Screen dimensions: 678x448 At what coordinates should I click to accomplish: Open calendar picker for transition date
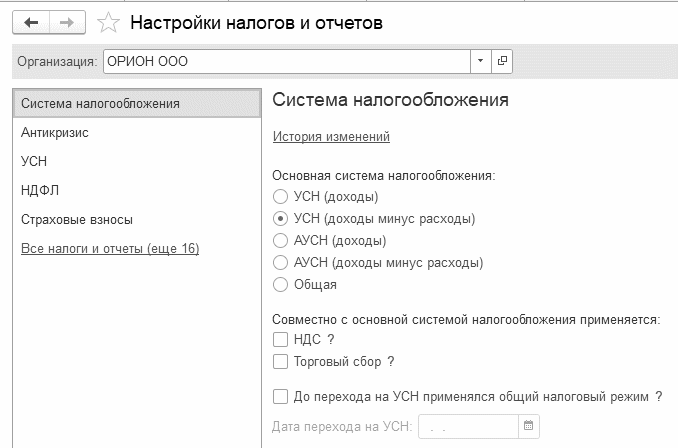(x=530, y=427)
